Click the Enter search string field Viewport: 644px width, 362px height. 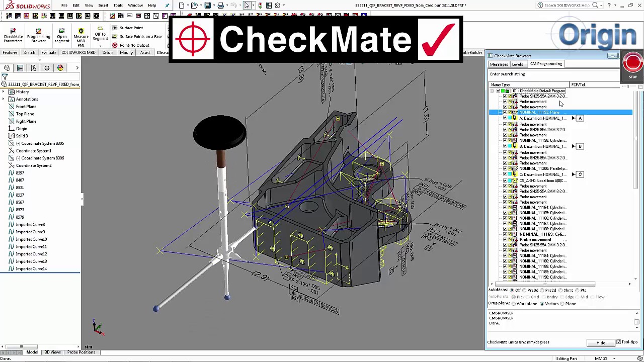(x=554, y=74)
